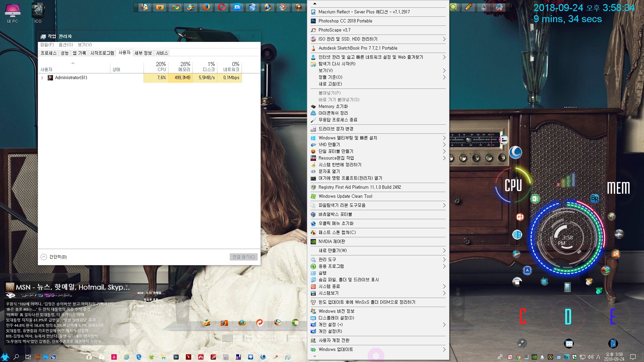Open the 시작프로그램 tab
Viewport: 644px width, 362px height.
(x=102, y=53)
